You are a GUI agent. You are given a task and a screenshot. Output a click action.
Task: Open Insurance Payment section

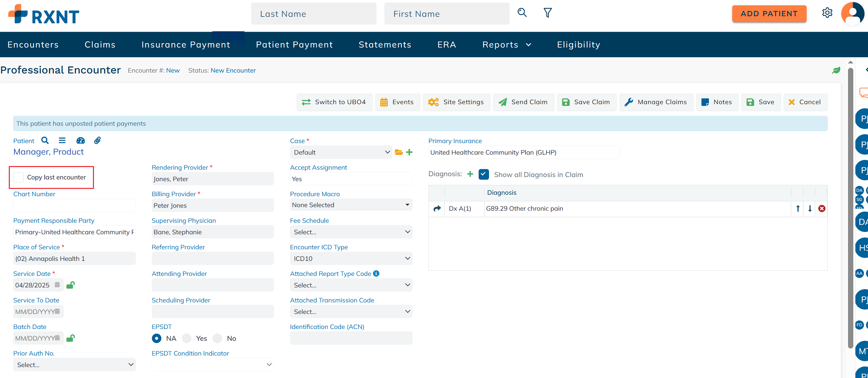(186, 45)
